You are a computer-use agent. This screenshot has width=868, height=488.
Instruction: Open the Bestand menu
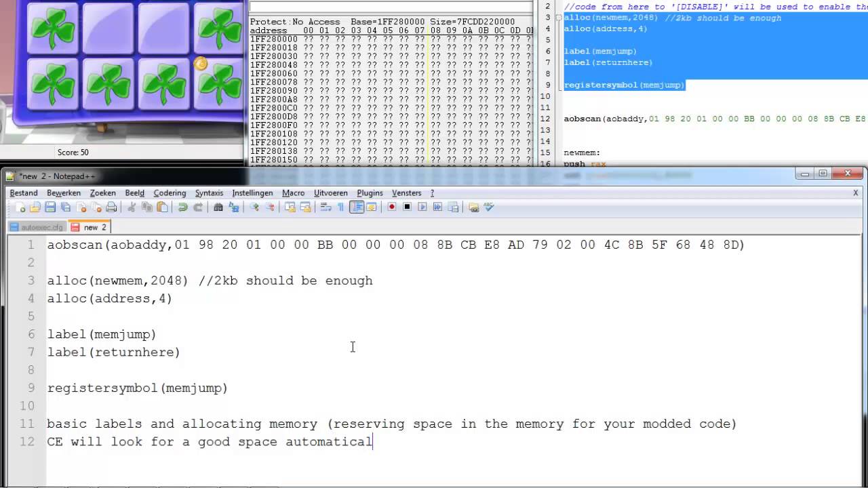pos(24,193)
